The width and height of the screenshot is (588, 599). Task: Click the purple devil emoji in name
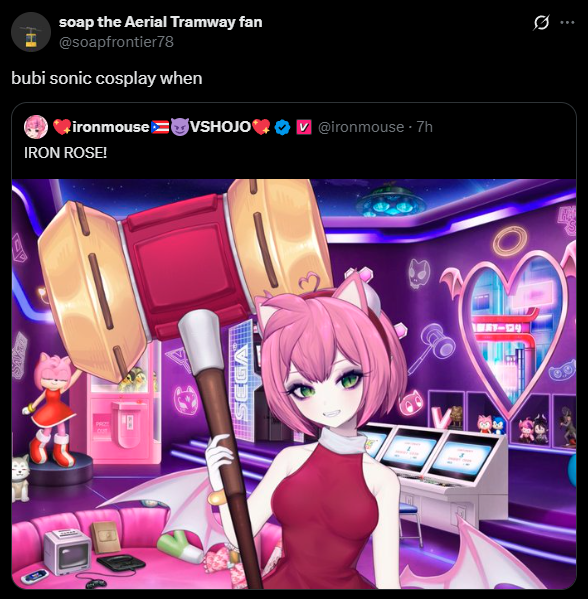pos(179,127)
